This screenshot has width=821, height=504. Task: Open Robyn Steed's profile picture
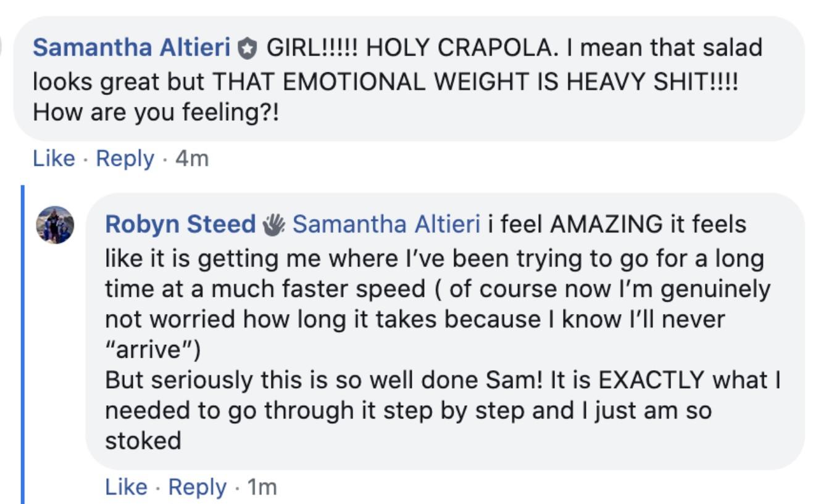(56, 225)
